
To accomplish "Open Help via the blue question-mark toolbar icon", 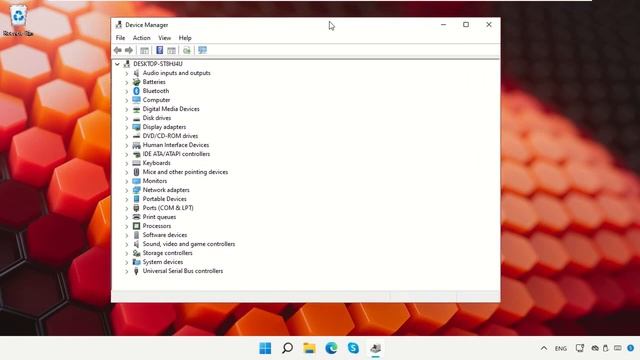I will (x=160, y=50).
